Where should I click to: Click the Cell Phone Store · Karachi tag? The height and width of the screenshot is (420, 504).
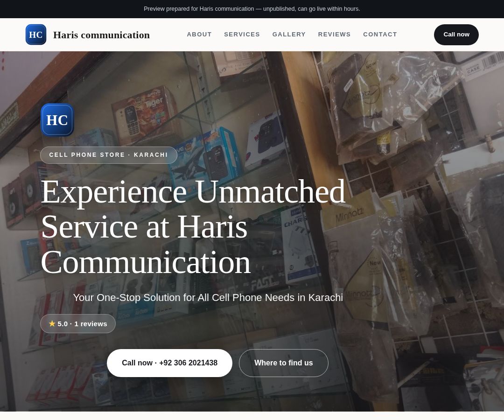pyautogui.click(x=109, y=155)
